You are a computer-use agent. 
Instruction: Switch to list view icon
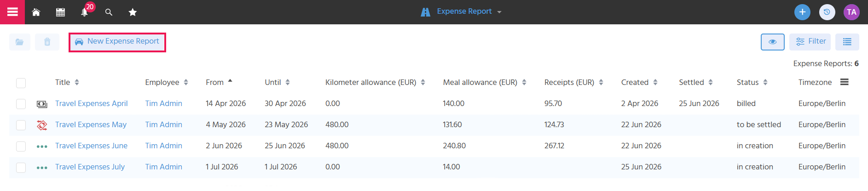coord(847,42)
